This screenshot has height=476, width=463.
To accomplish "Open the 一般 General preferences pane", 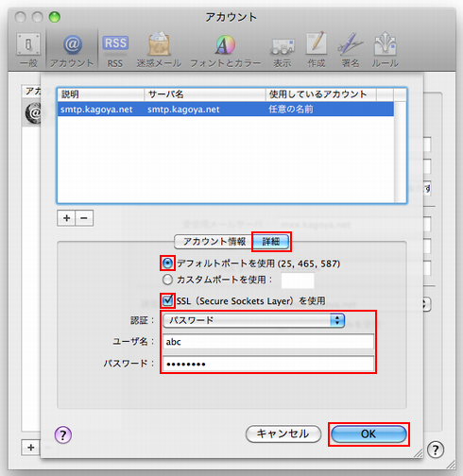I will (28, 50).
